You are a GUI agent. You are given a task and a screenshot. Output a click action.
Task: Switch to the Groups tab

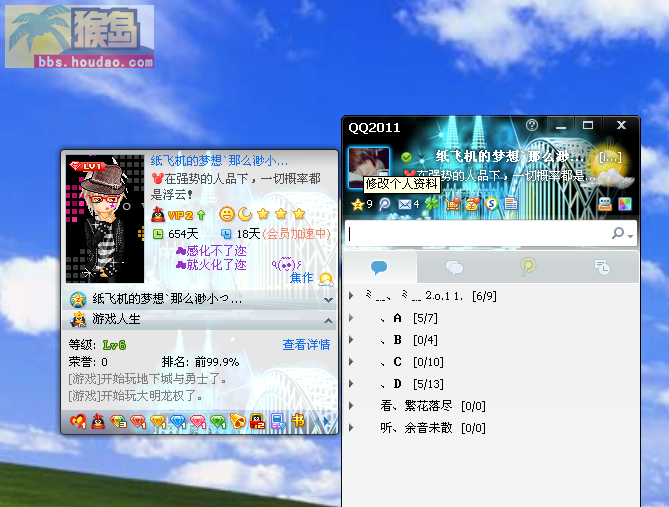[x=454, y=268]
